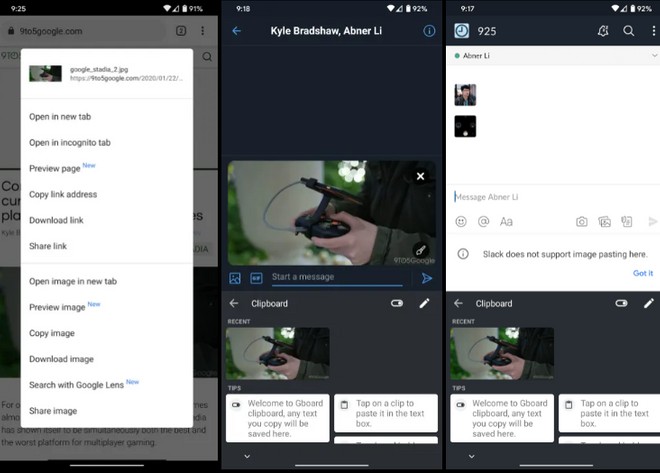This screenshot has width=660, height=473.
Task: Edit clipboard items in Slack keyboard
Action: click(649, 303)
